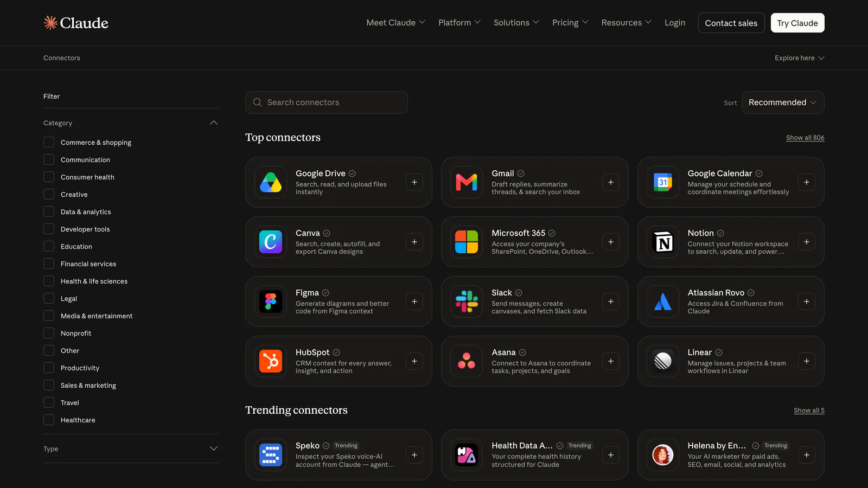Check the Healthcare filter
The width and height of the screenshot is (868, 488).
point(49,420)
